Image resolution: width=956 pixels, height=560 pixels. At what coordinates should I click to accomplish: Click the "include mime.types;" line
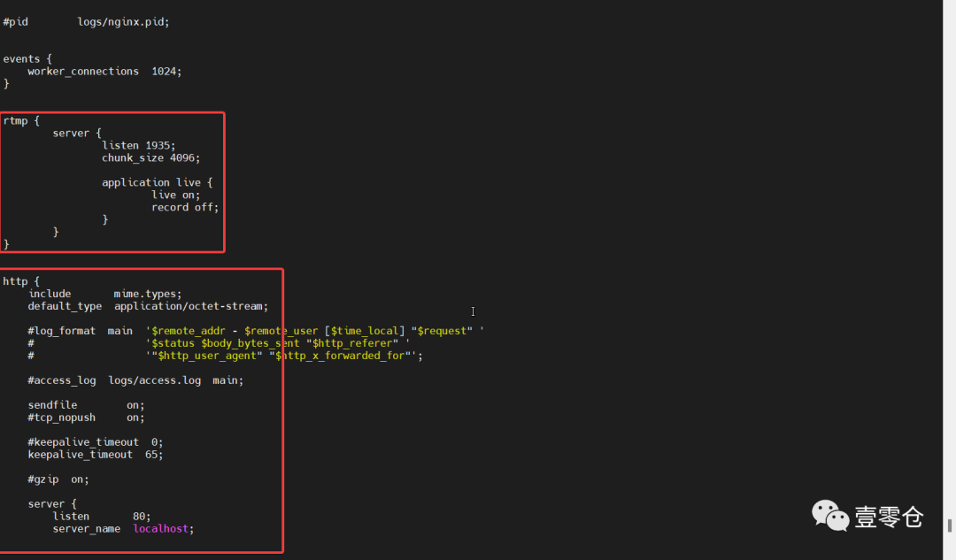click(104, 294)
